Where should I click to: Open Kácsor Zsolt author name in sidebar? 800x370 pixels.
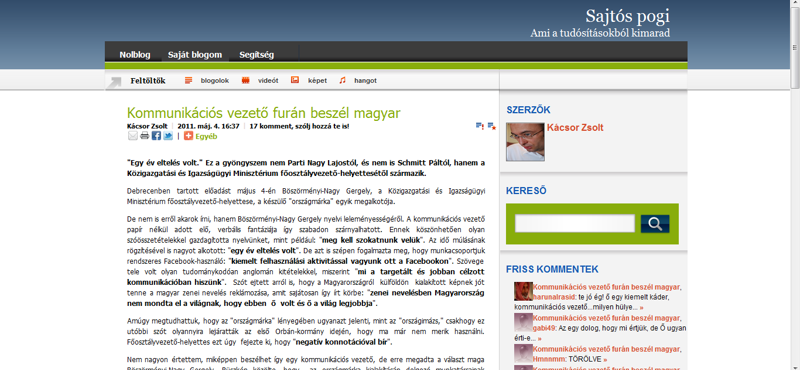(x=575, y=128)
